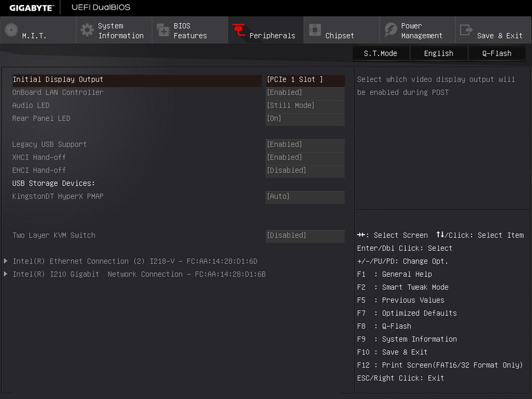Click the System Information gear icon
The image size is (532, 399).
click(x=87, y=30)
